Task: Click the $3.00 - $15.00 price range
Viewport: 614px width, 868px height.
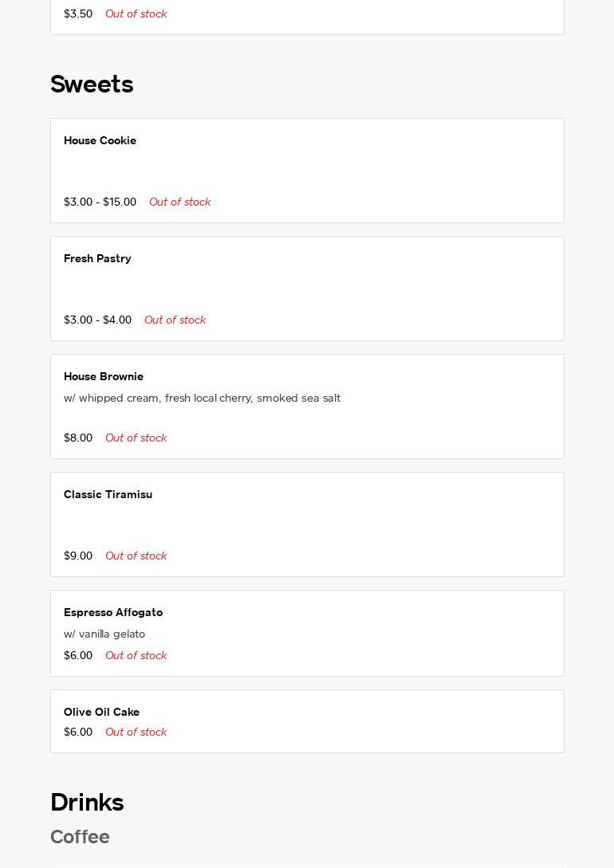Action: [x=100, y=202]
